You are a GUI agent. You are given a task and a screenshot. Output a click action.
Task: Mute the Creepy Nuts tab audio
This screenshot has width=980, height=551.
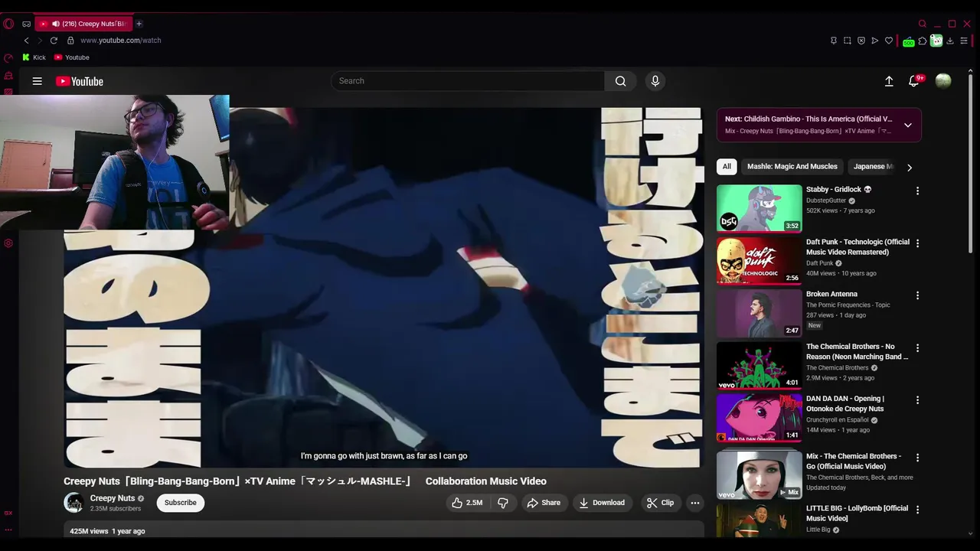(55, 24)
